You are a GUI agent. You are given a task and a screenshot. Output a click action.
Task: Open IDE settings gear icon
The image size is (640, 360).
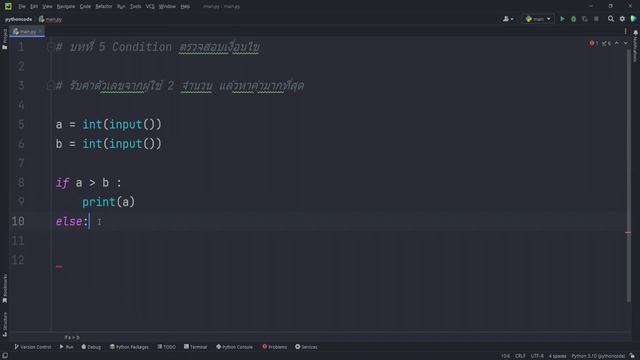point(622,19)
